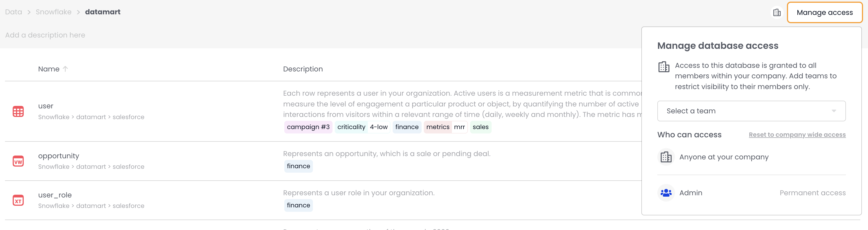This screenshot has height=230, width=868.
Task: Click the building icon beside Anyone at your company
Action: point(666,157)
